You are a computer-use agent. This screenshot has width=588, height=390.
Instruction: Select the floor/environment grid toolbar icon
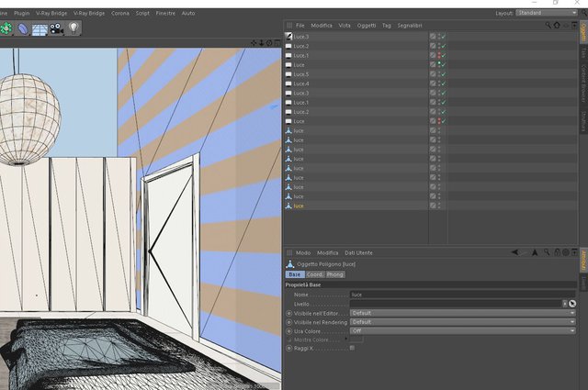[40, 29]
